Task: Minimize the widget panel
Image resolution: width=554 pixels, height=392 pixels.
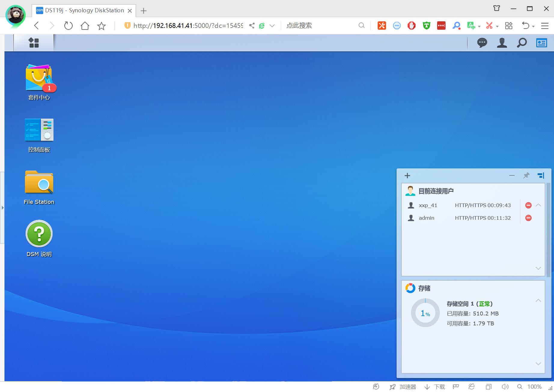Action: pos(512,176)
